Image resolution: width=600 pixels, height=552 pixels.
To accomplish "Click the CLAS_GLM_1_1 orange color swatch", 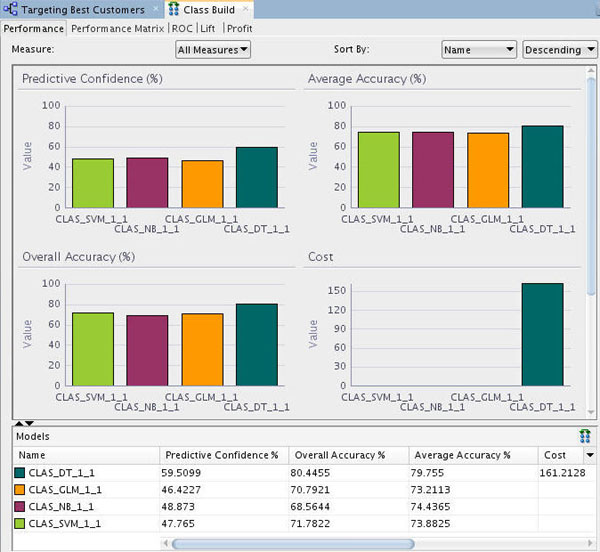I will (21, 490).
